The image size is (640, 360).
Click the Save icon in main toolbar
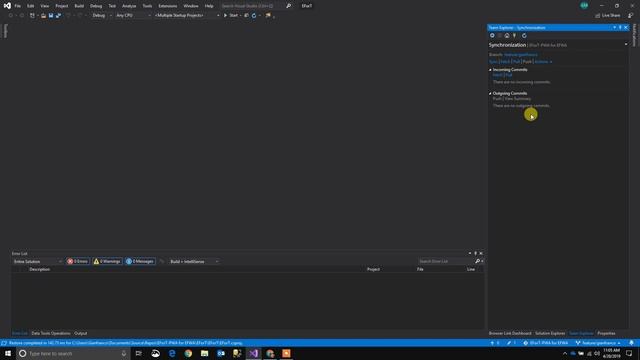click(51, 16)
